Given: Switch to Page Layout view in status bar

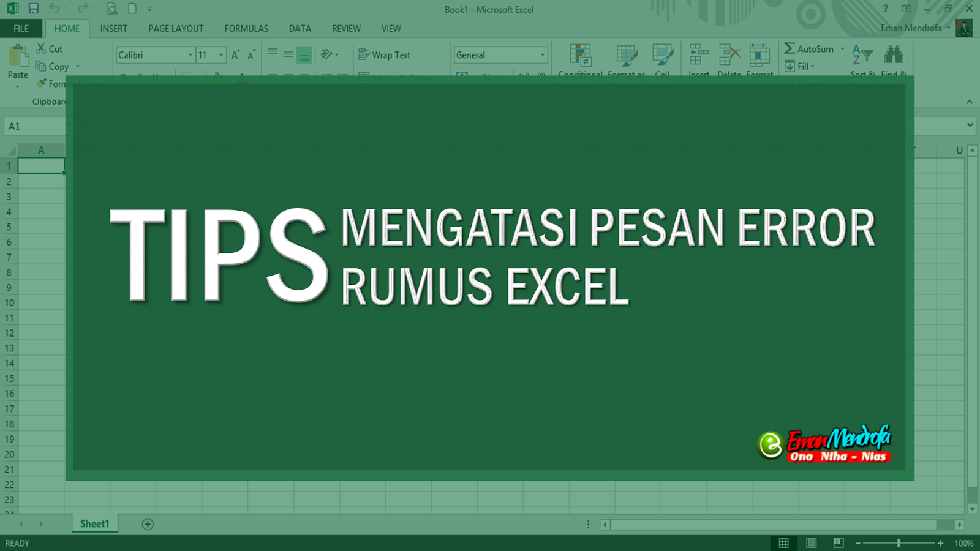Looking at the screenshot, I should 811,543.
